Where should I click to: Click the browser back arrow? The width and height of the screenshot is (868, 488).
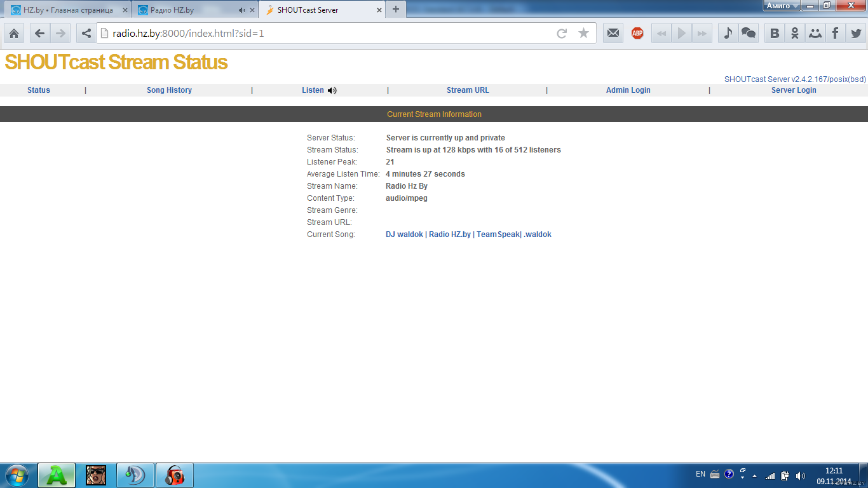[39, 34]
